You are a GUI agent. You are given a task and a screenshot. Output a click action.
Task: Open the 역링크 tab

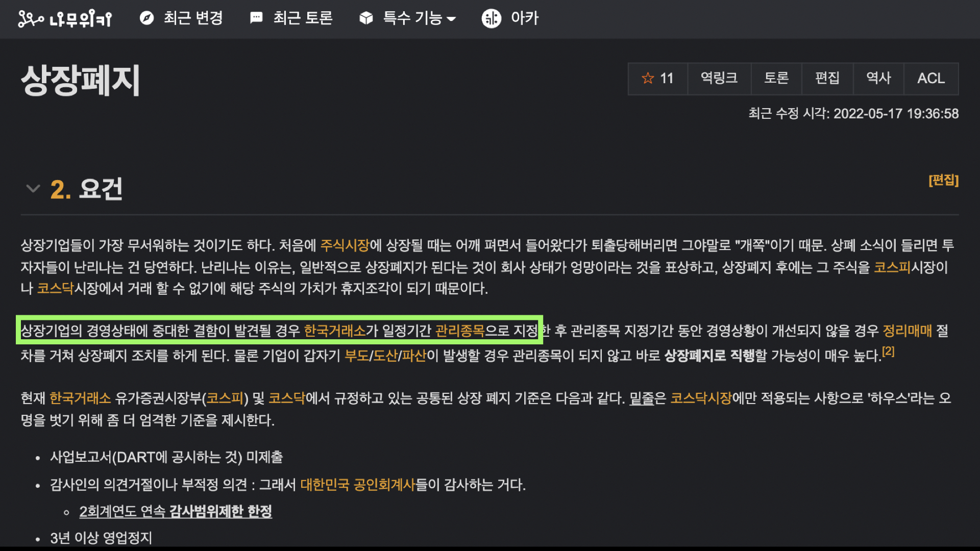(719, 78)
